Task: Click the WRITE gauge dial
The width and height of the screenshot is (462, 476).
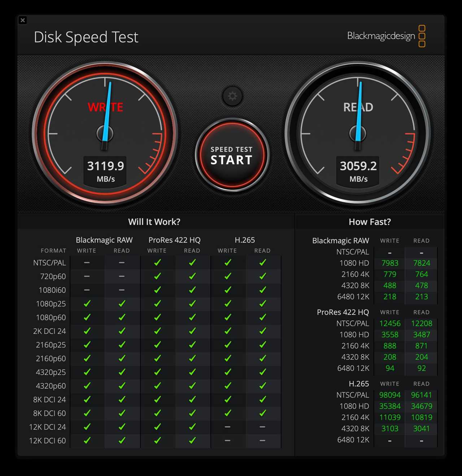Action: coord(105,133)
